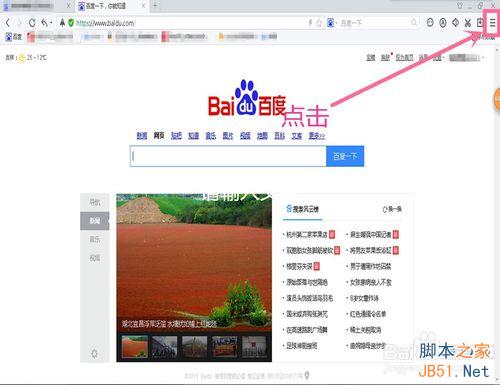Click the magnifier icon in browser search box
Image resolution: width=500 pixels, height=385 pixels.
[x=414, y=23]
